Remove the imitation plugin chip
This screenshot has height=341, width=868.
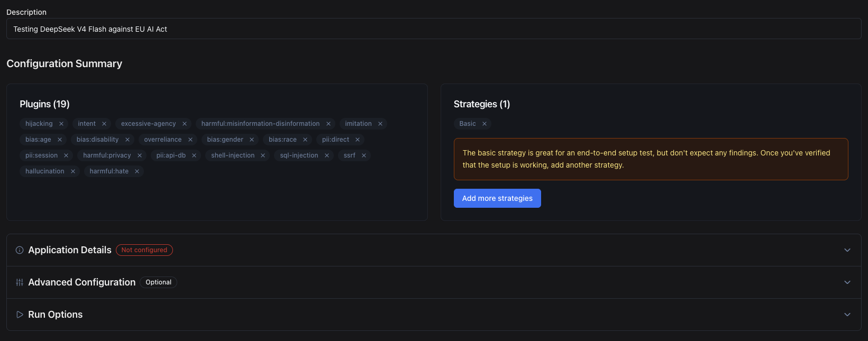click(380, 124)
